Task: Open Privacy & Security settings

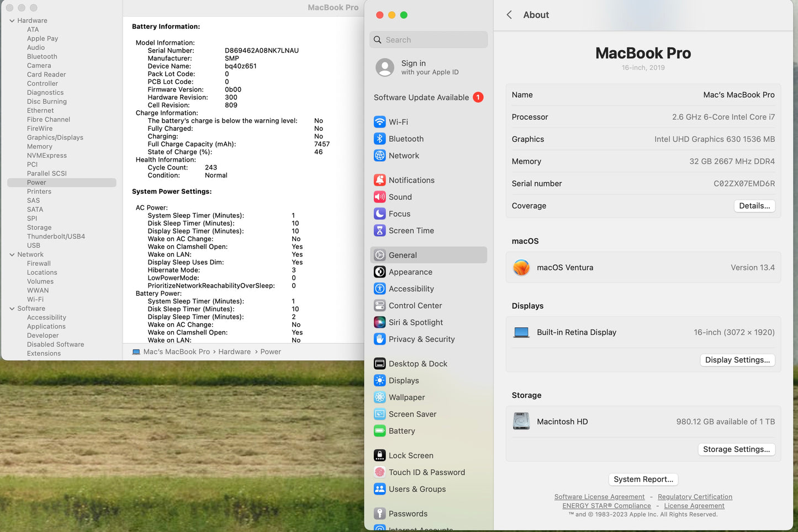Action: coord(421,339)
